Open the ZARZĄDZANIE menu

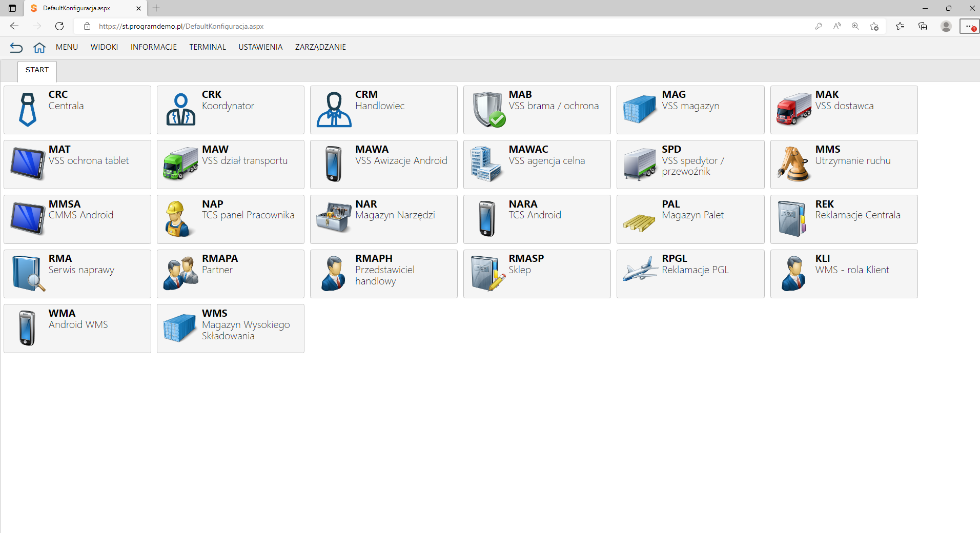(320, 47)
